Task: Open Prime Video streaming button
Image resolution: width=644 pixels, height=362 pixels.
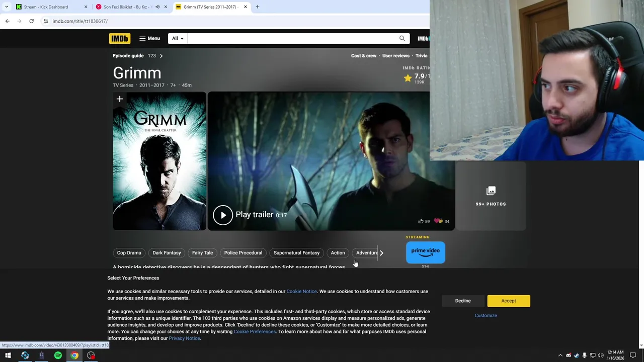Action: click(x=426, y=252)
